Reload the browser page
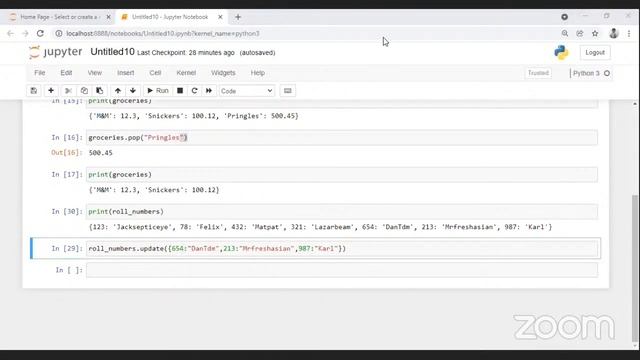Screen dimensions: 640x360 point(40,33)
